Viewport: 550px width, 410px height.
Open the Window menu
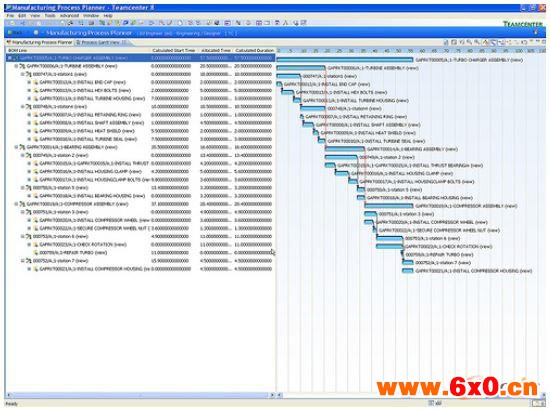91,16
